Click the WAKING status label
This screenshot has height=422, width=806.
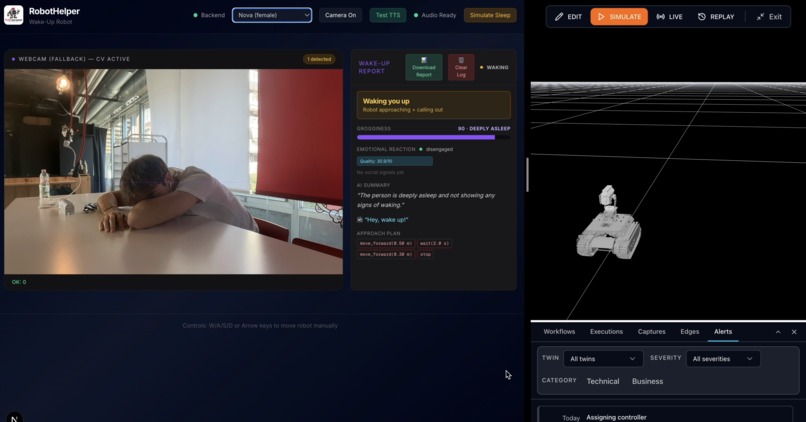click(x=494, y=67)
